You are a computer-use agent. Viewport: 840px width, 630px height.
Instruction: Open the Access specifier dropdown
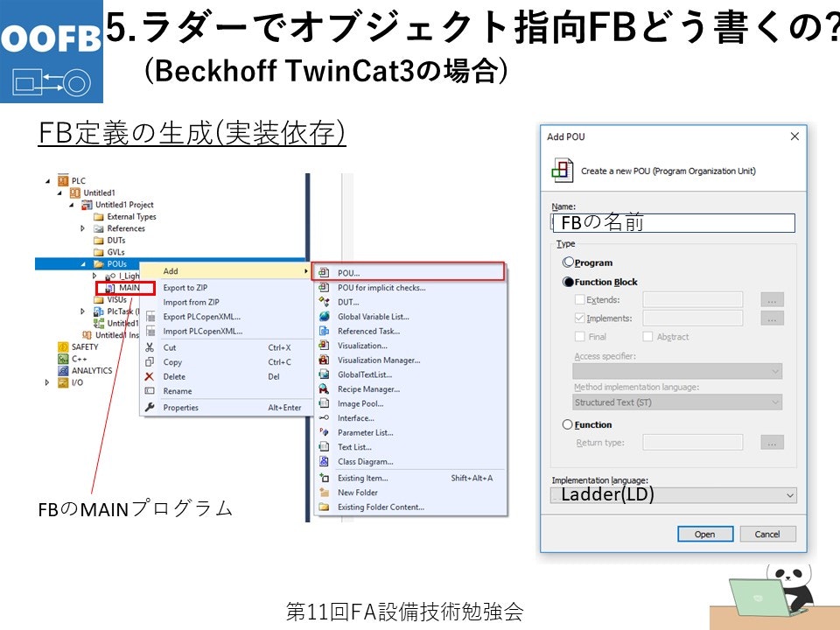click(x=677, y=371)
